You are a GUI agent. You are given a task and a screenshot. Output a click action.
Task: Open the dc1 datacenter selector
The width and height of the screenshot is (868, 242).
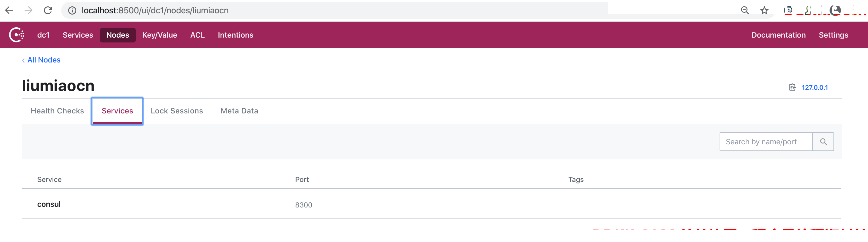pos(44,35)
